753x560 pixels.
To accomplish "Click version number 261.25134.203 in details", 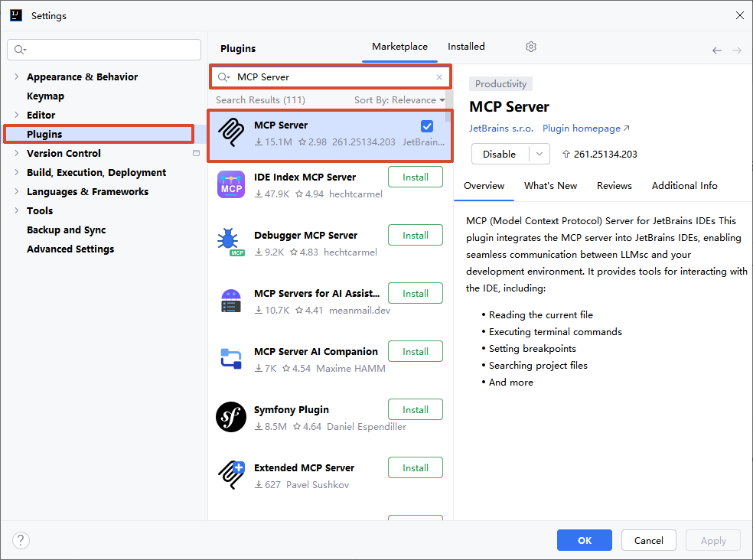I will (605, 155).
